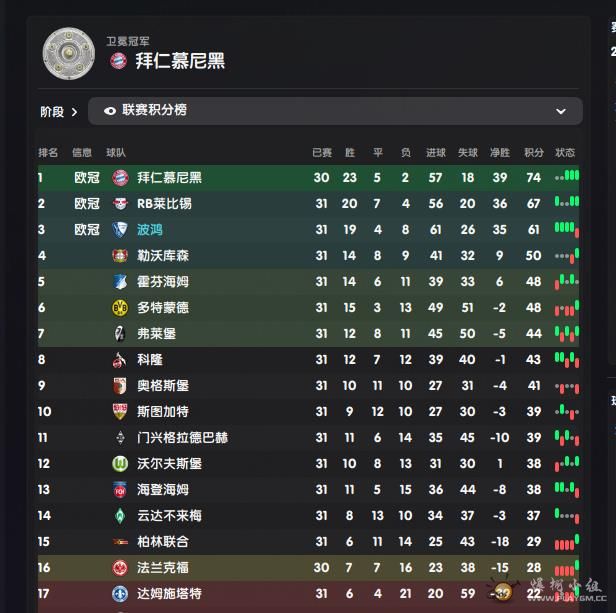Click the RB莱比锡 club logo in table
Viewport: 616px width, 613px height.
pos(120,204)
